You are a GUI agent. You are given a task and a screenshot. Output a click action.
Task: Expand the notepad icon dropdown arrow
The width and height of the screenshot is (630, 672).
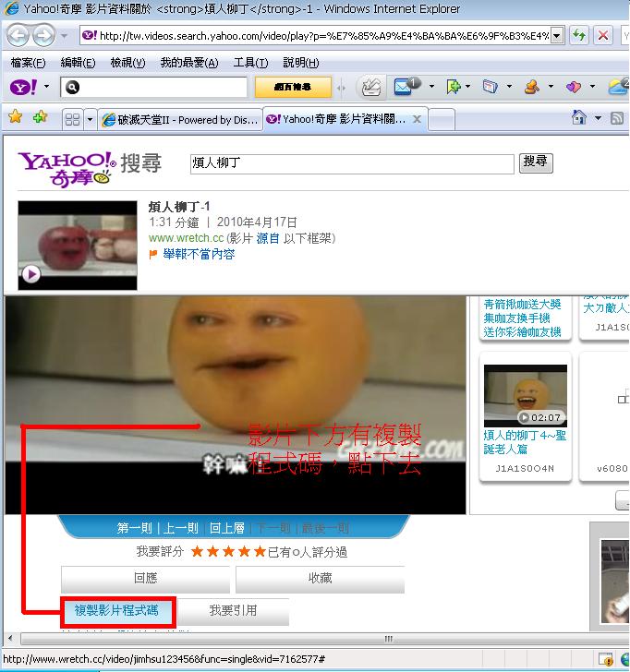(x=510, y=87)
